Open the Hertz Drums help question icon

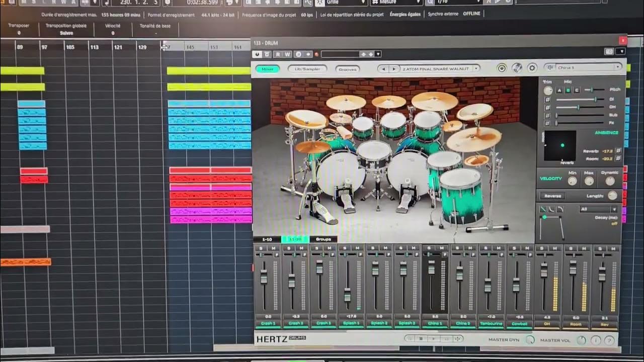[x=609, y=340]
